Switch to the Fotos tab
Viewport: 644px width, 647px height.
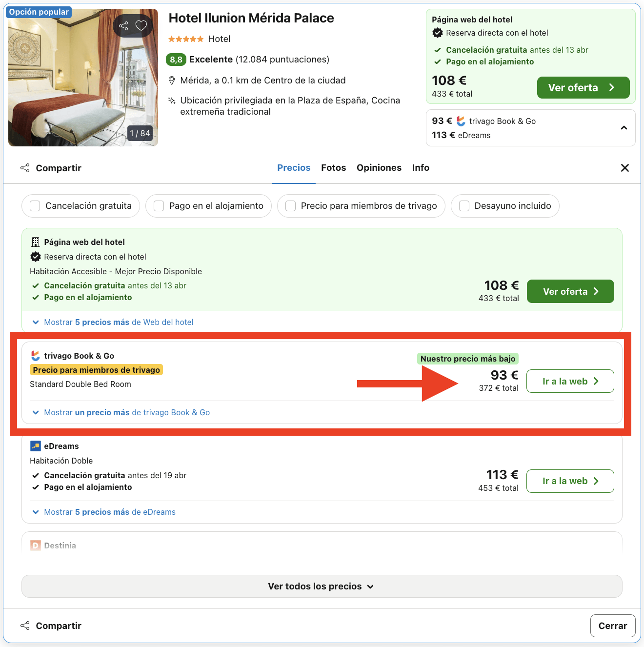pos(333,167)
